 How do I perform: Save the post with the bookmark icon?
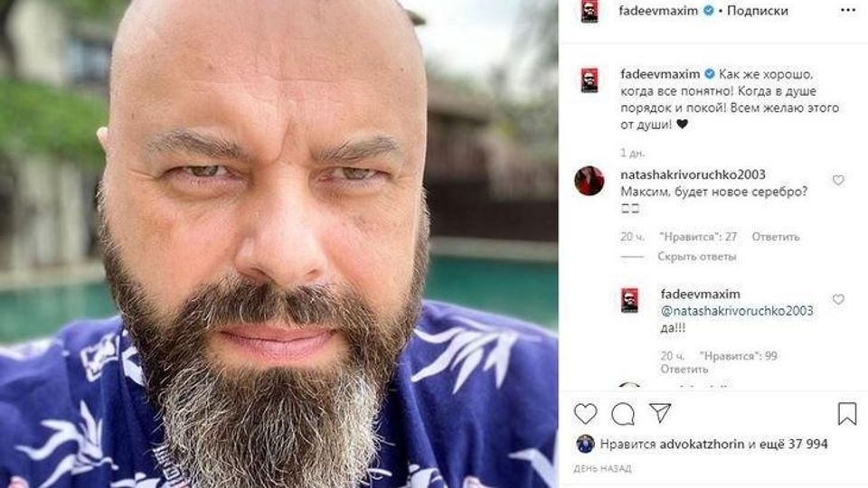pyautogui.click(x=847, y=413)
